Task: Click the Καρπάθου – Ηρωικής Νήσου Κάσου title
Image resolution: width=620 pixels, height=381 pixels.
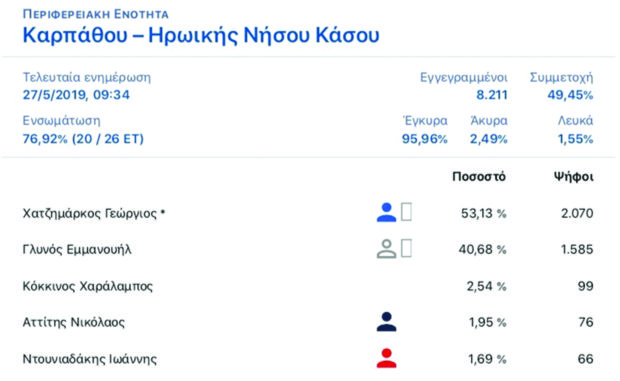Action: (x=201, y=35)
